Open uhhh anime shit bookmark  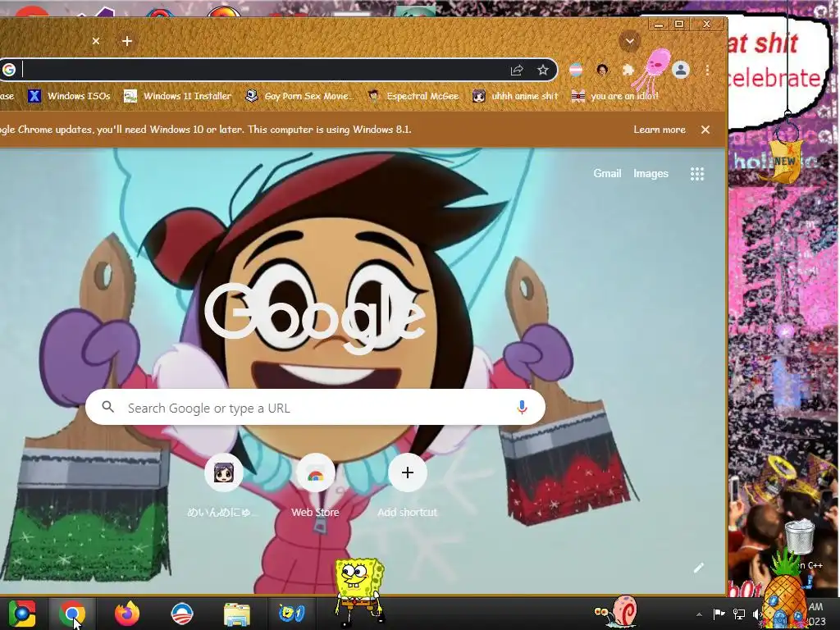(x=515, y=96)
